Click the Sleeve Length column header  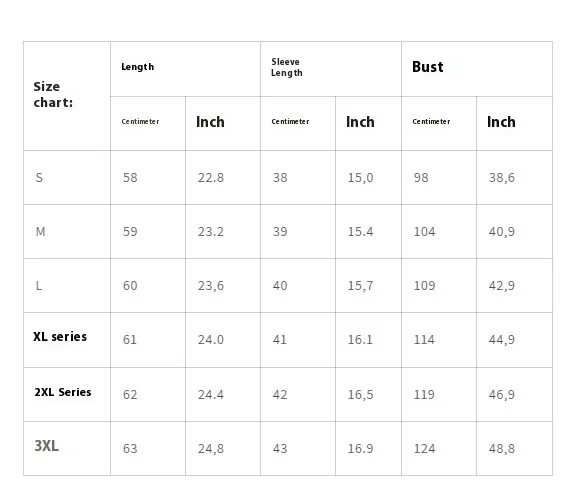[331, 69]
